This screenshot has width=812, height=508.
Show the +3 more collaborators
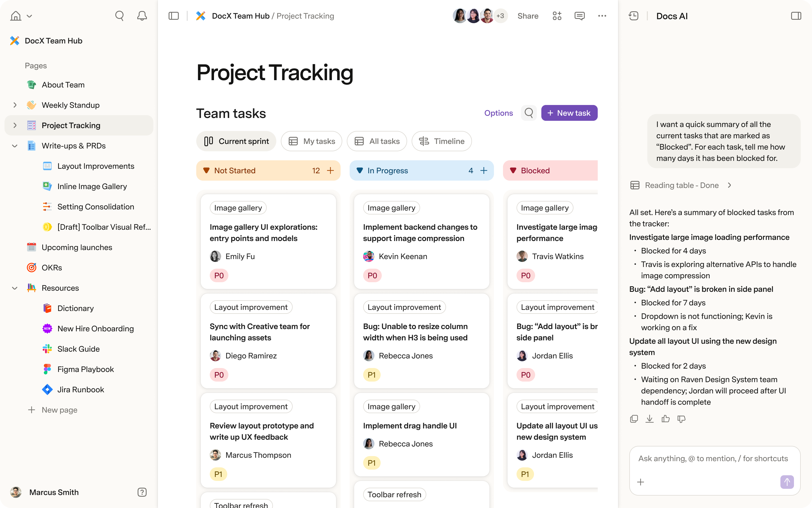(500, 16)
